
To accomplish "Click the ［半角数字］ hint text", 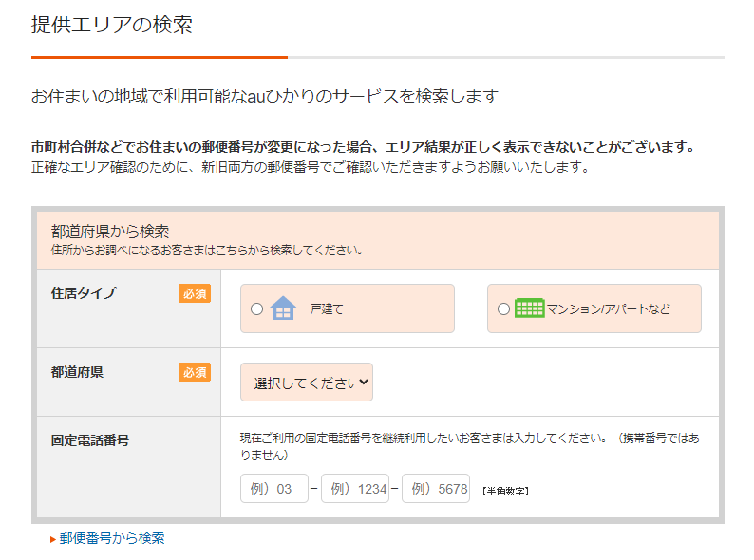I will click(x=505, y=491).
